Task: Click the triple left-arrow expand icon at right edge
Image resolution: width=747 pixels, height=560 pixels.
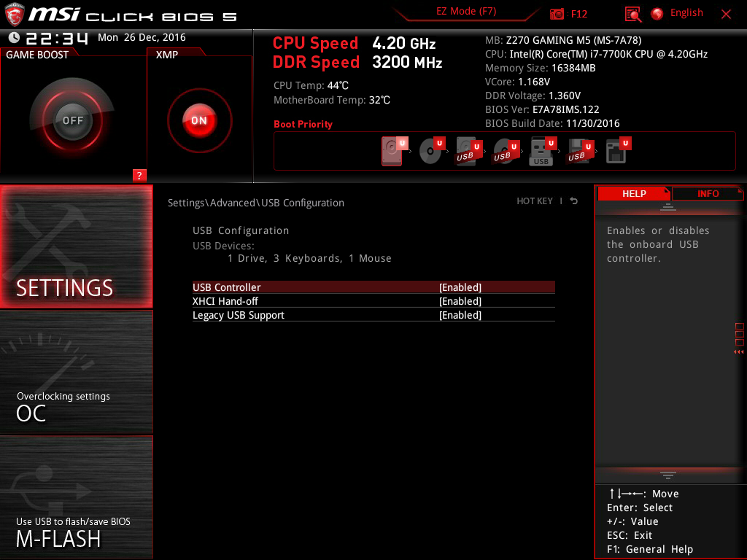Action: tap(738, 352)
